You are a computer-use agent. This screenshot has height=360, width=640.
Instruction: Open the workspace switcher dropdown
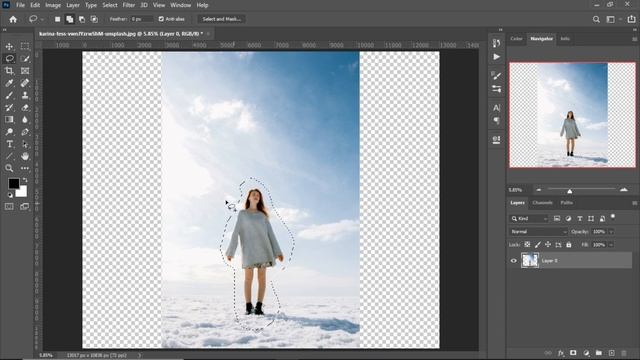coord(613,19)
